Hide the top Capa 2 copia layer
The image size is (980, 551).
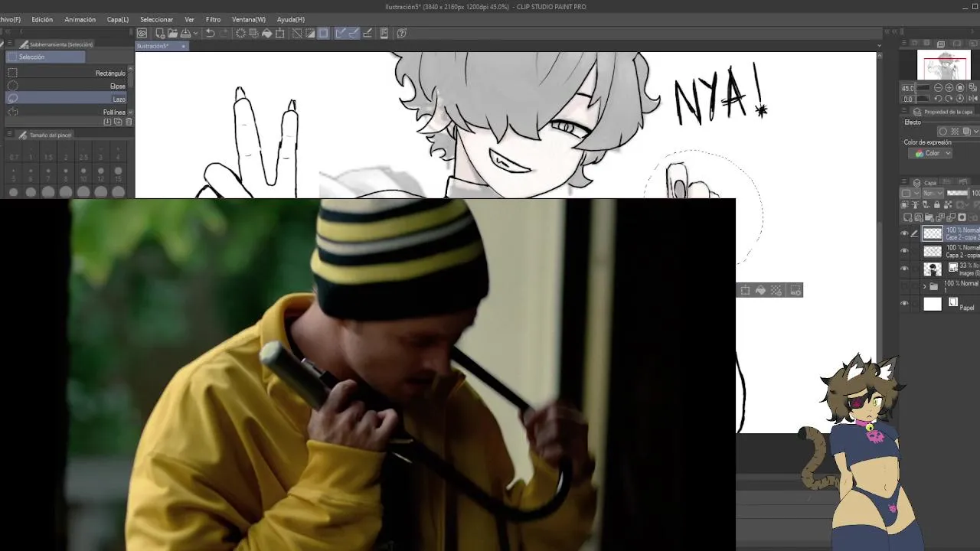tap(904, 233)
